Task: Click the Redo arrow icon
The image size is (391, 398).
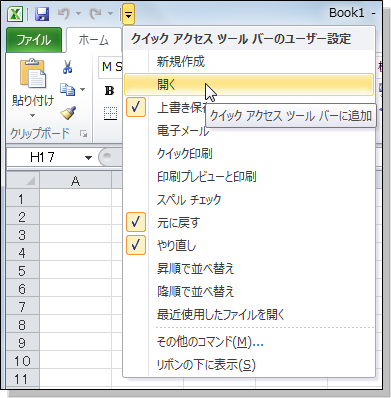Action: 95,14
